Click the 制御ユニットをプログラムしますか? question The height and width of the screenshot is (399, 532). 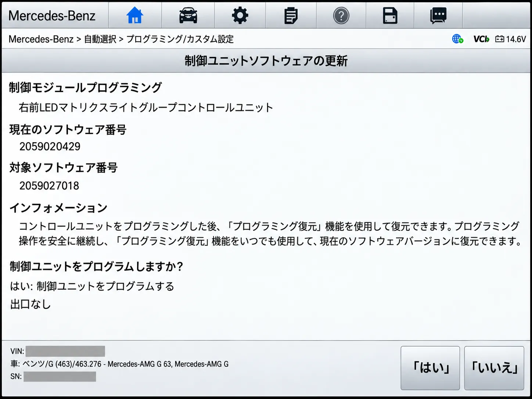(96, 266)
